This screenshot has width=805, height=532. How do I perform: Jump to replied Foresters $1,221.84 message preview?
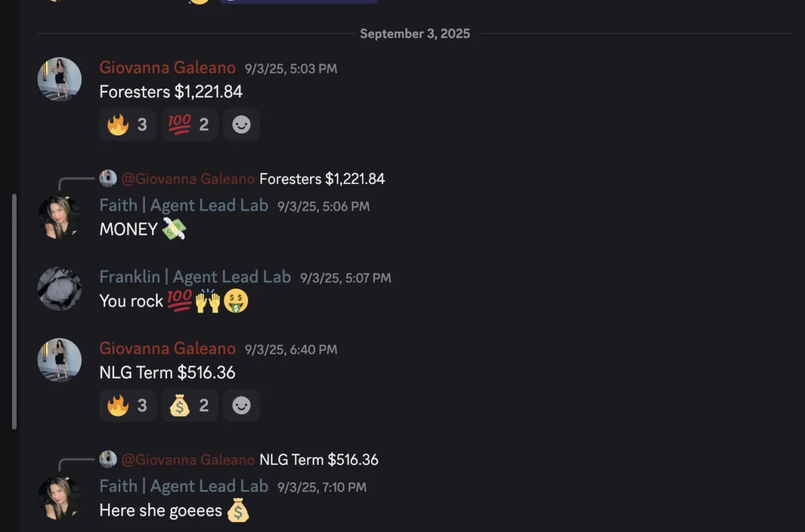pos(322,178)
